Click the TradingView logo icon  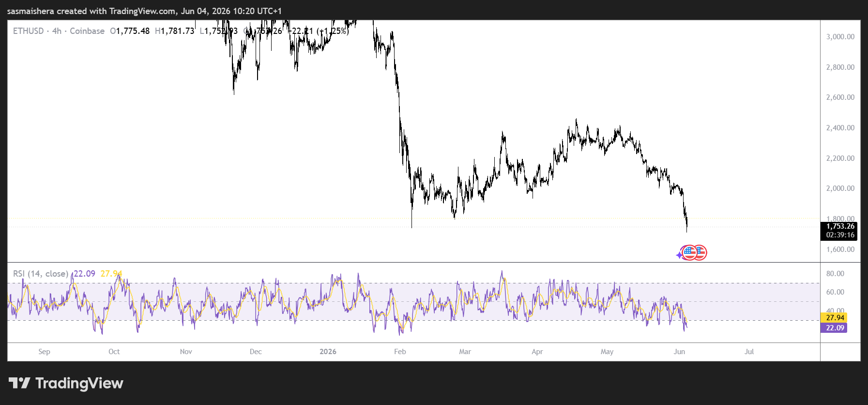[19, 383]
